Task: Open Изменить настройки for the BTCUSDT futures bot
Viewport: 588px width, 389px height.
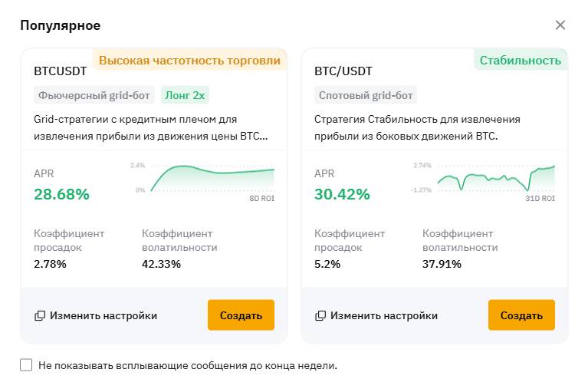Action: 103,316
